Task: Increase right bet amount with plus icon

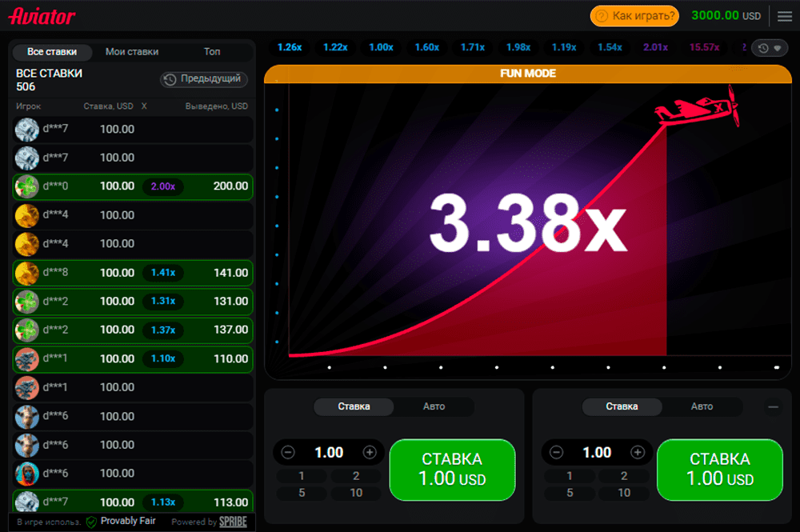Action: [638, 453]
